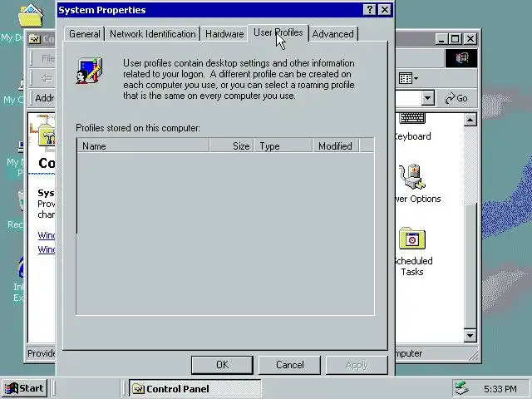
Task: Select Control Panel taskbar button
Action: (x=195, y=388)
